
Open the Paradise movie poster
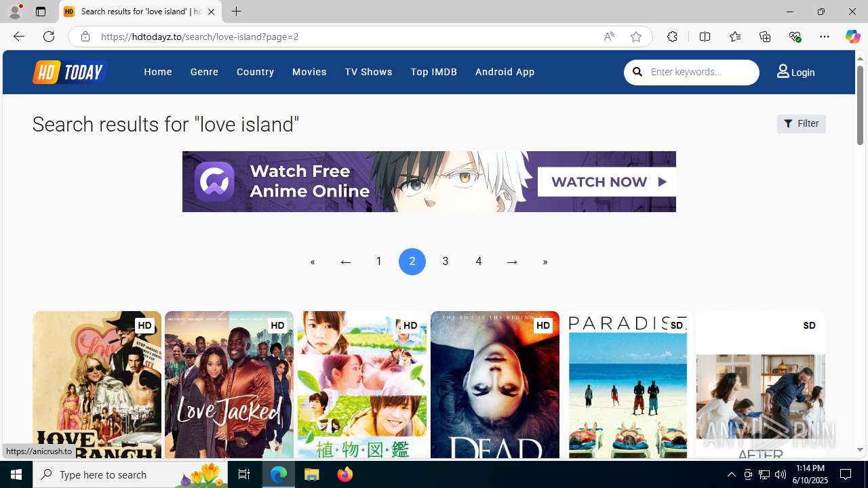point(627,385)
